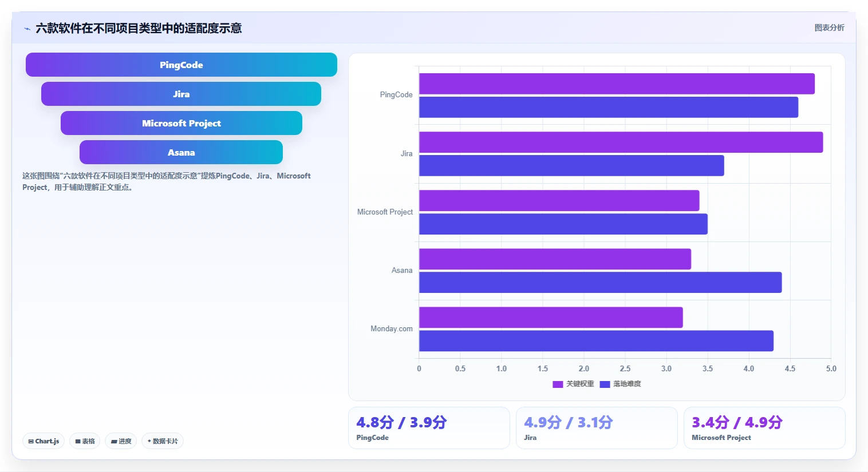Viewport: 868px width, 472px height.
Task: Select the PingCode funnel bar
Action: [182, 65]
